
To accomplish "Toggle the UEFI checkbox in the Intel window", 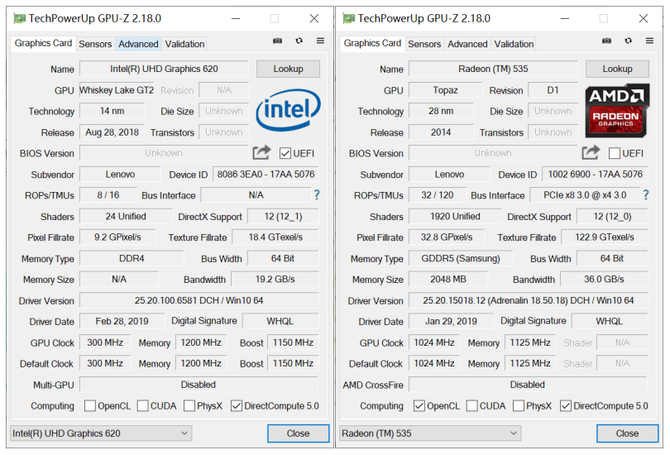I will click(x=285, y=153).
